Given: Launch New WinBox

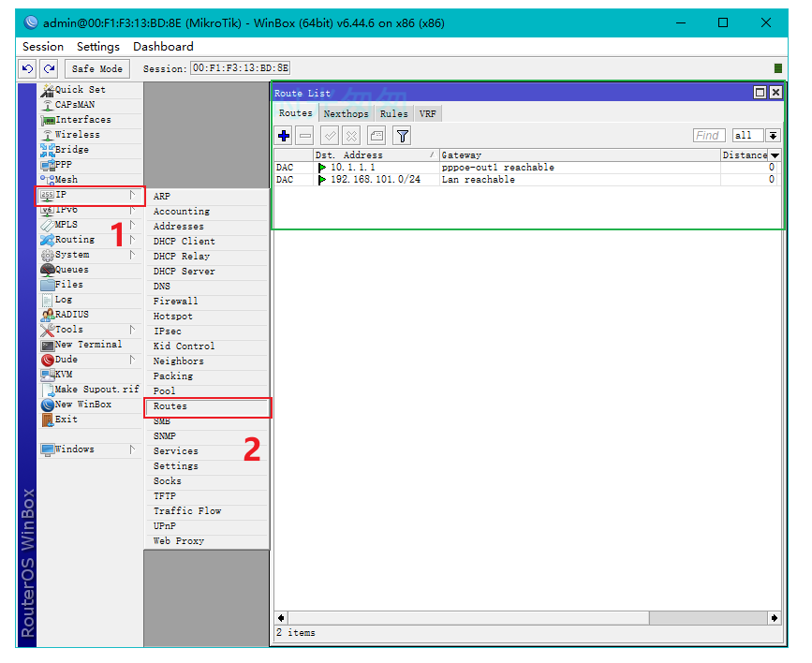Looking at the screenshot, I should point(91,405).
